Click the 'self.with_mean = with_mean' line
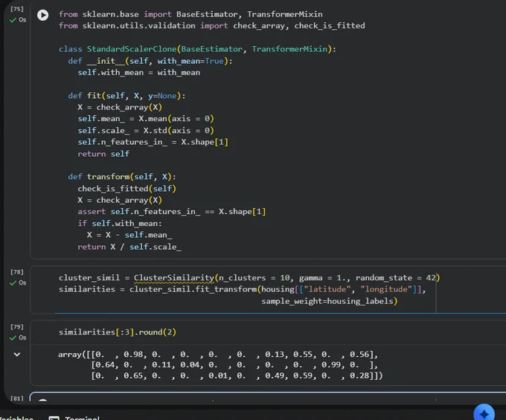506x420 pixels. click(138, 73)
